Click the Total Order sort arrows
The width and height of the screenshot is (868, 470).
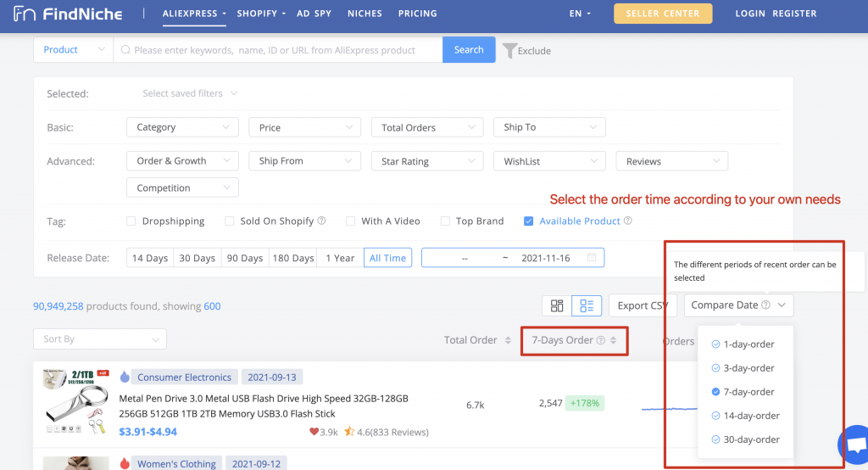tap(508, 340)
